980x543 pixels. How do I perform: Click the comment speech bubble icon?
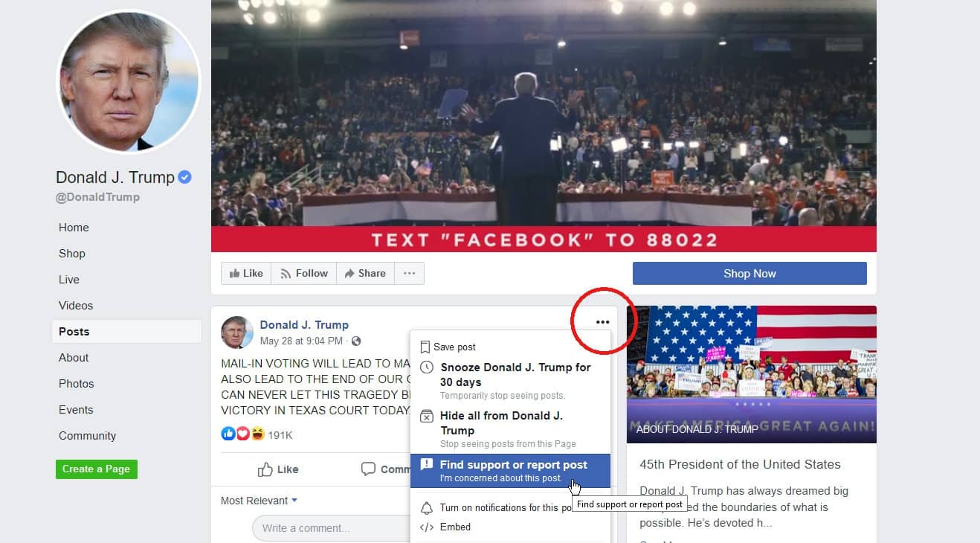(368, 469)
